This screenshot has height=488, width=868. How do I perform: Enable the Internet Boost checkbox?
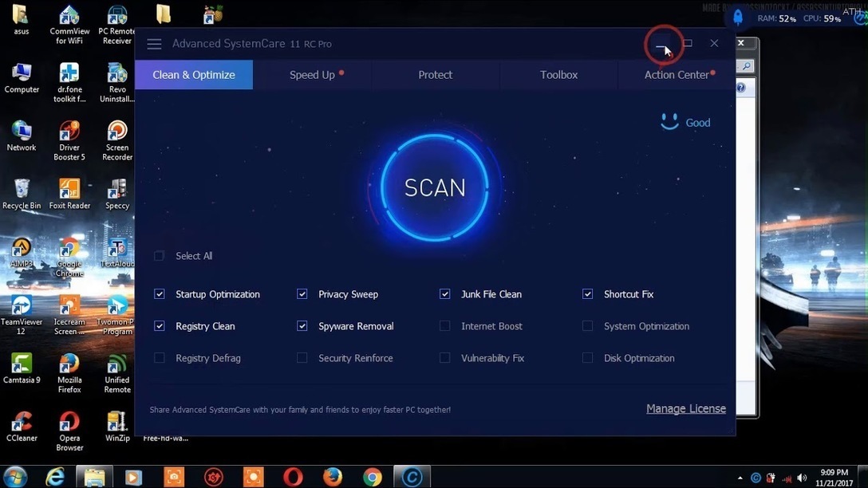445,326
